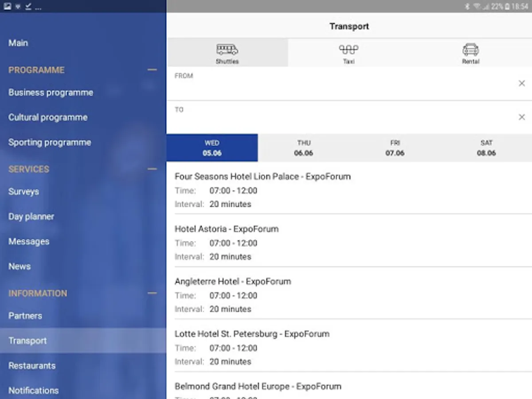Viewport: 532px width, 399px height.
Task: Select the FRI 07.06 date tab
Action: pos(395,148)
